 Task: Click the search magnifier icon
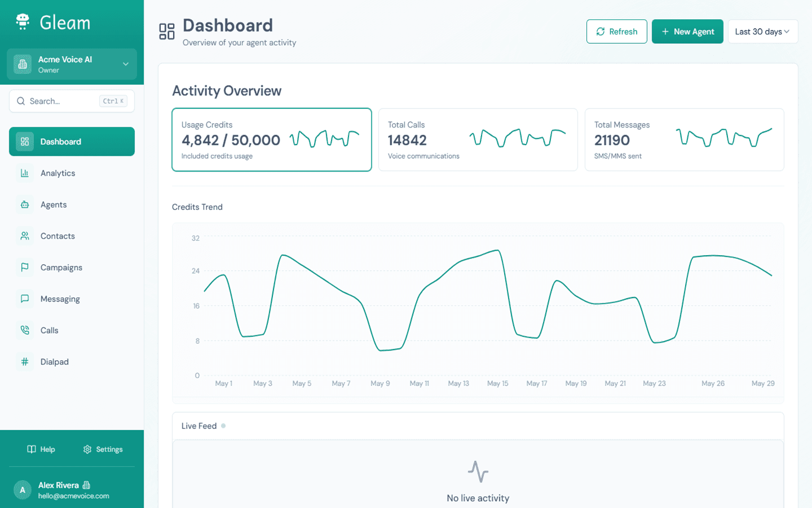tap(21, 101)
